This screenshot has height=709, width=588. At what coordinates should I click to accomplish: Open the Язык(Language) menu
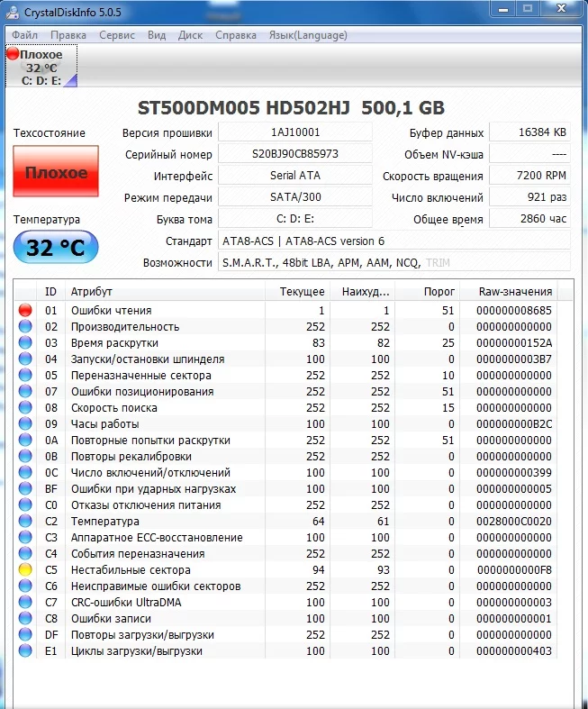(x=308, y=35)
